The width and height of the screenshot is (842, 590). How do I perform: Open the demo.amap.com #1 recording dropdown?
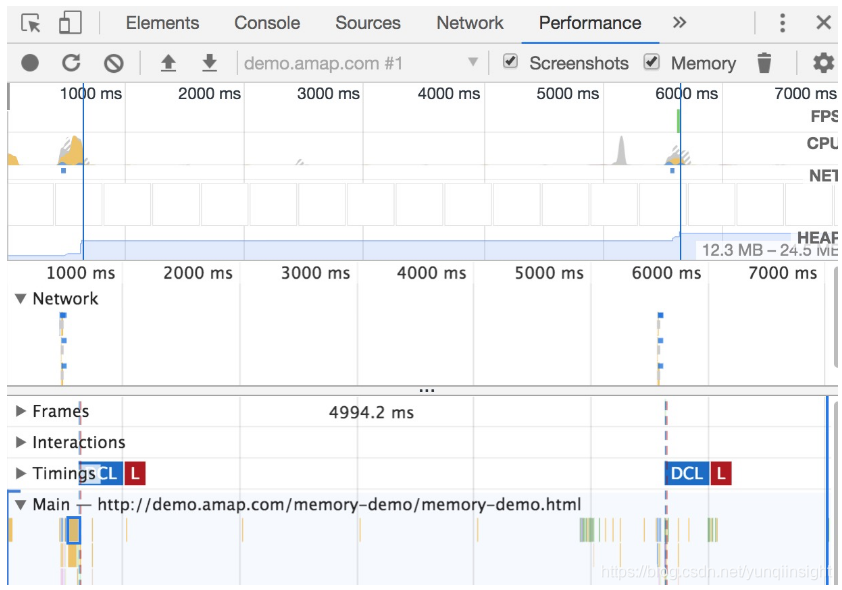(x=359, y=63)
